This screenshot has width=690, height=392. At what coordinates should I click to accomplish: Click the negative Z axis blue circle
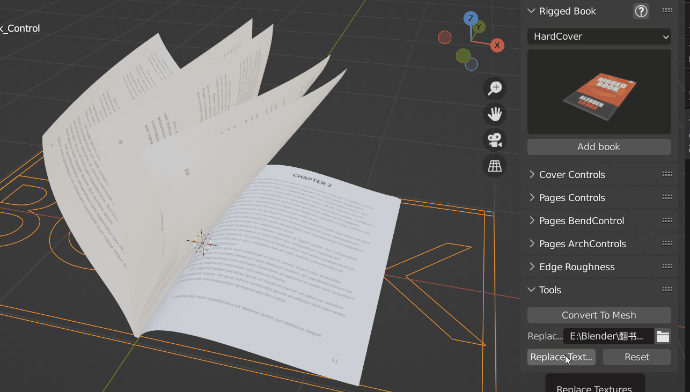point(471,64)
